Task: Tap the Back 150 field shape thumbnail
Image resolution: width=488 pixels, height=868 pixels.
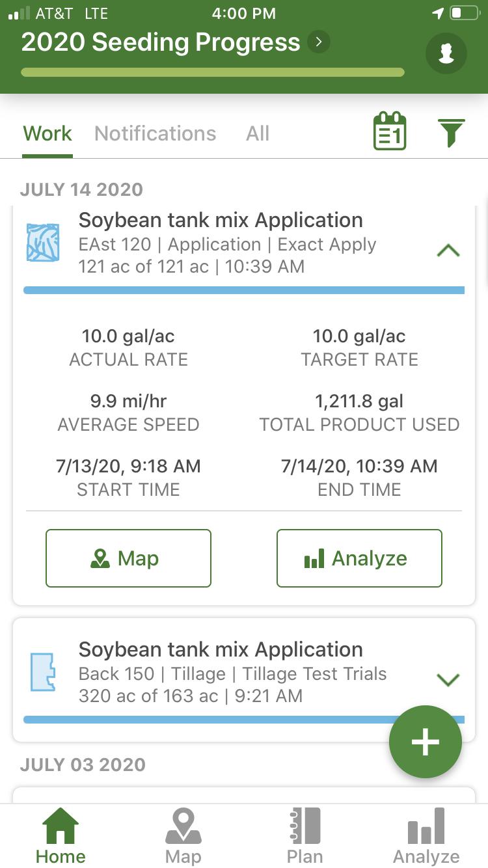Action: tap(43, 672)
